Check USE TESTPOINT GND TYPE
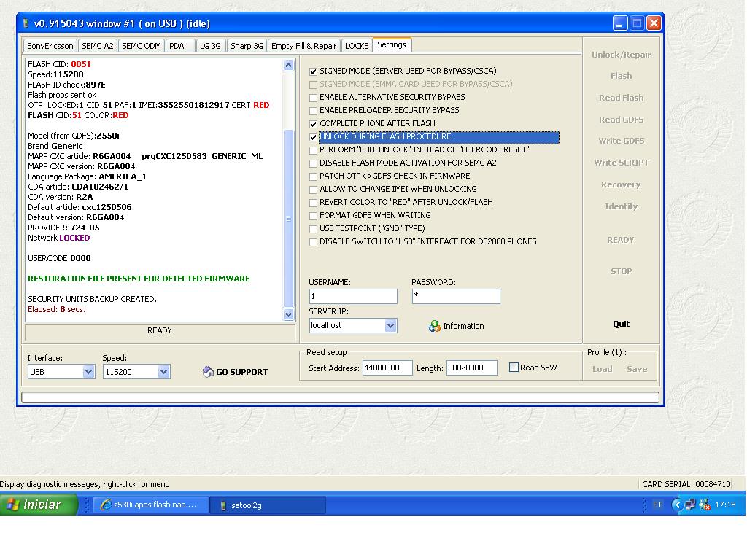 pos(313,229)
